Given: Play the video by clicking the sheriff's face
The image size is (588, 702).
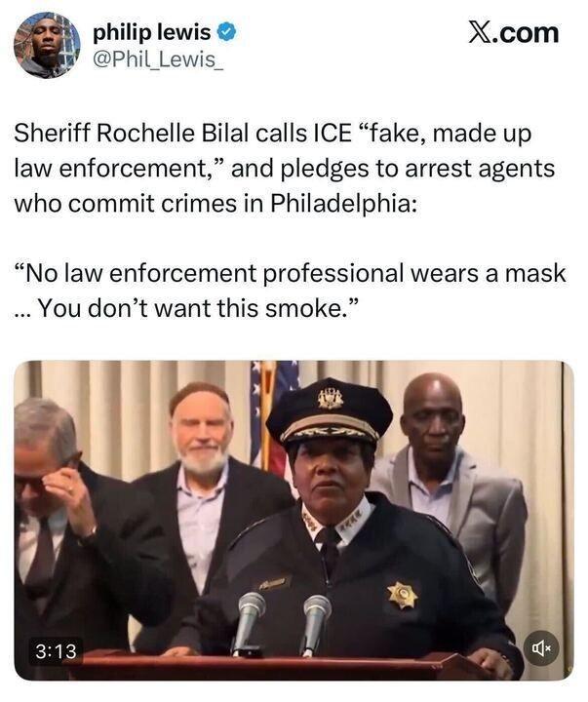Looking at the screenshot, I should coord(330,476).
